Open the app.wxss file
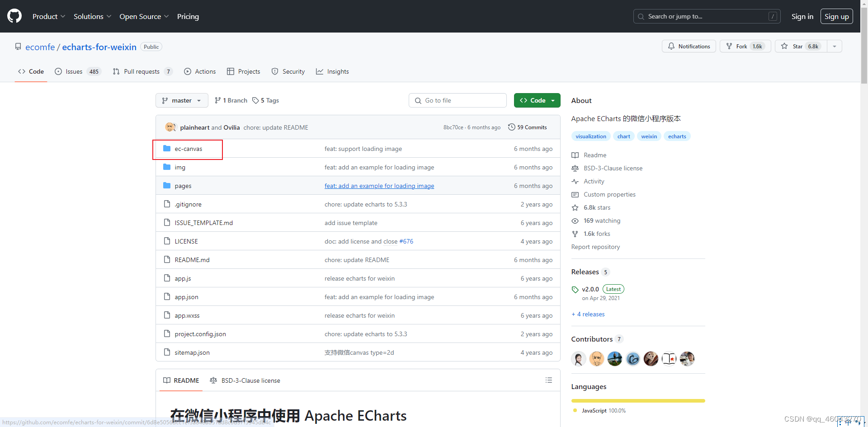This screenshot has width=868, height=427. (x=187, y=315)
